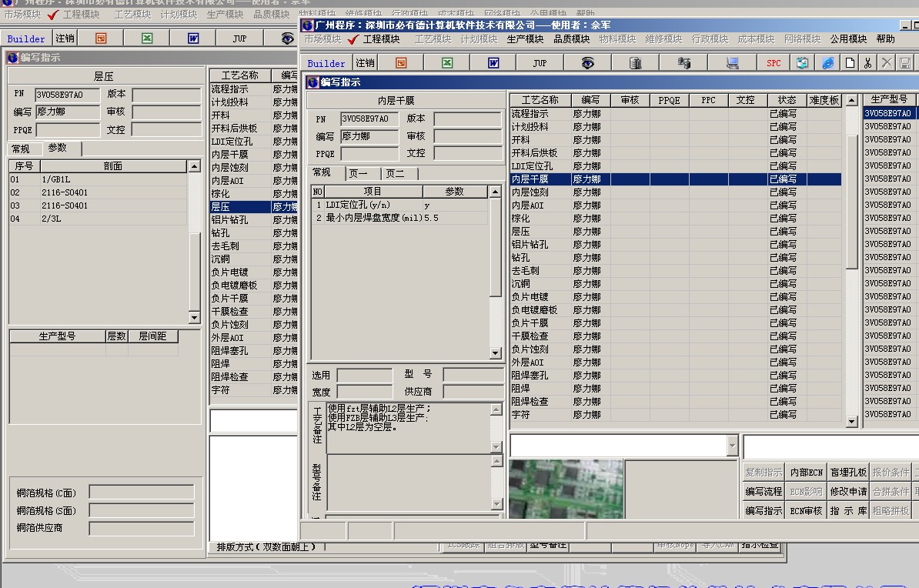Click the PN input field in 内层干膜 panel

369,119
